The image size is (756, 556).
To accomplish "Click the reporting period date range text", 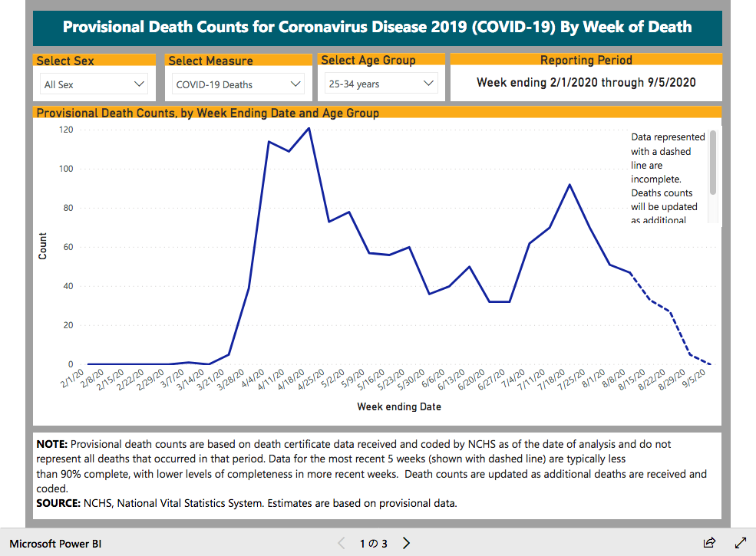I will (x=586, y=82).
